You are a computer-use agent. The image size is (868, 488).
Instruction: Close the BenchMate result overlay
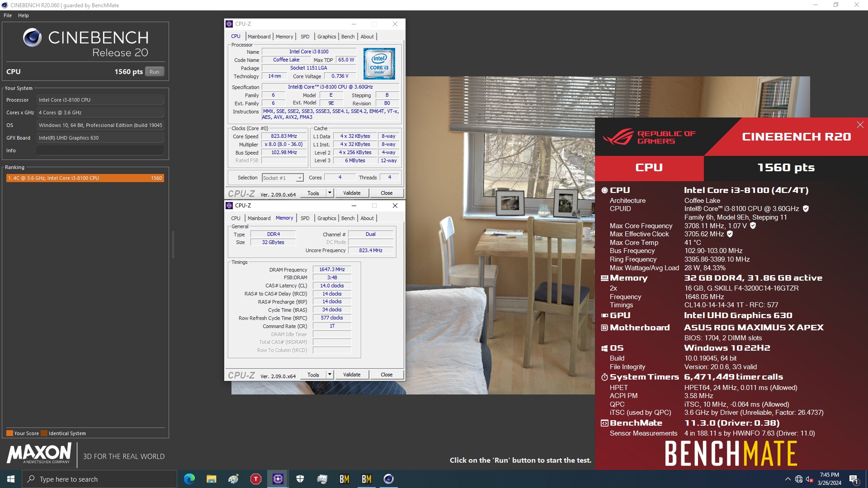click(x=860, y=125)
